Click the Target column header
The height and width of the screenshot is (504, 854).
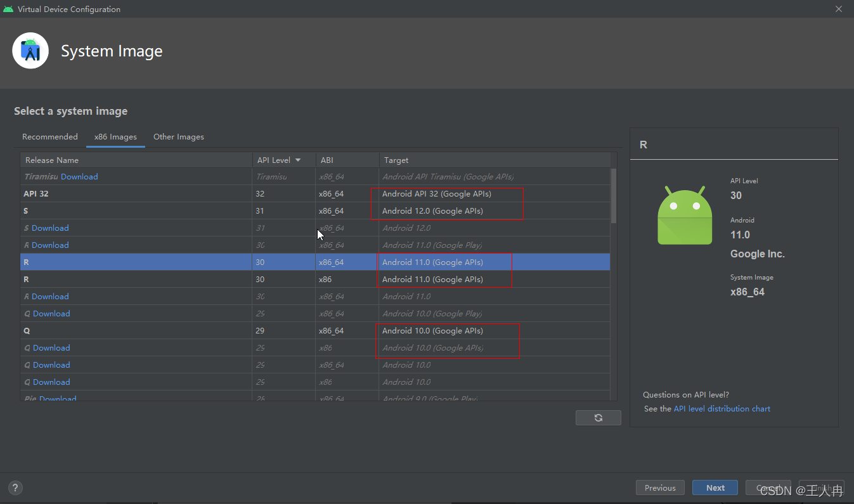tap(495, 160)
